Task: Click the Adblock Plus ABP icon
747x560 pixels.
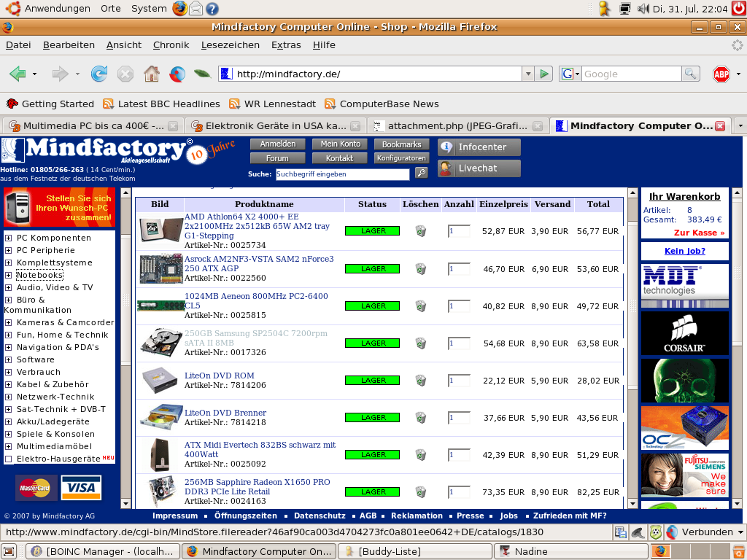Action: [x=721, y=74]
